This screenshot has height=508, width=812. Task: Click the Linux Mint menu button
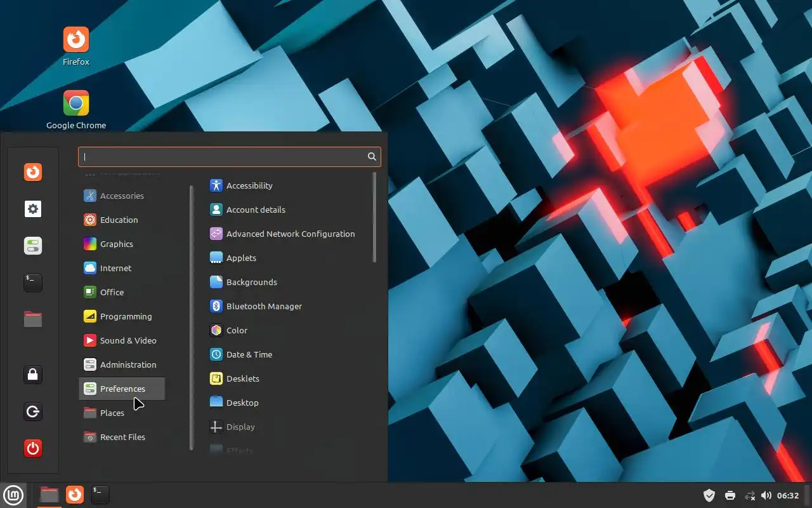coord(13,495)
